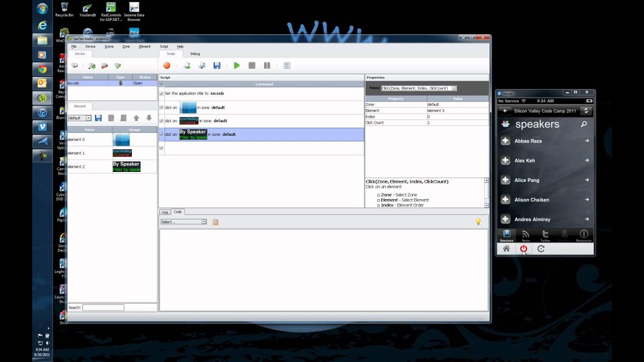Tap the plus icon next to Andres Almiray
This screenshot has height=362, width=644.
tap(506, 219)
